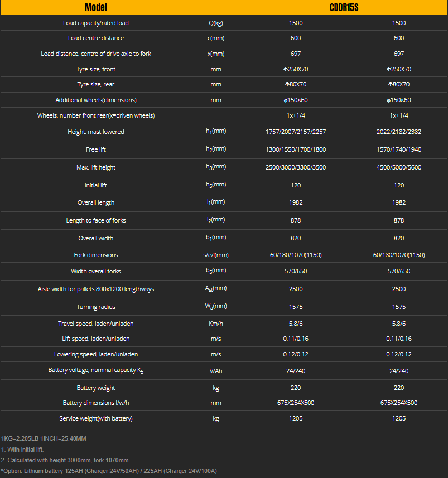Click the Overall length label

coord(96,202)
